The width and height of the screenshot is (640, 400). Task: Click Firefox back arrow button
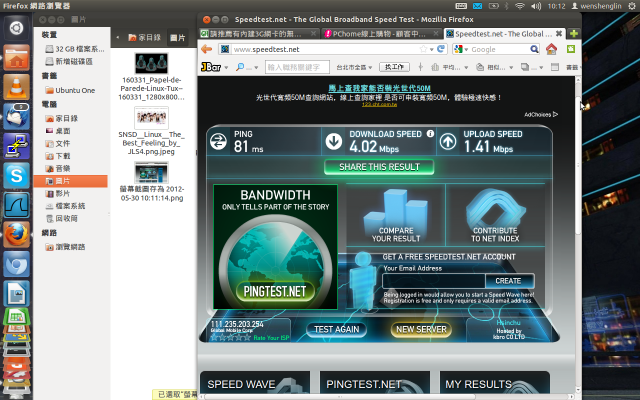pyautogui.click(x=207, y=49)
